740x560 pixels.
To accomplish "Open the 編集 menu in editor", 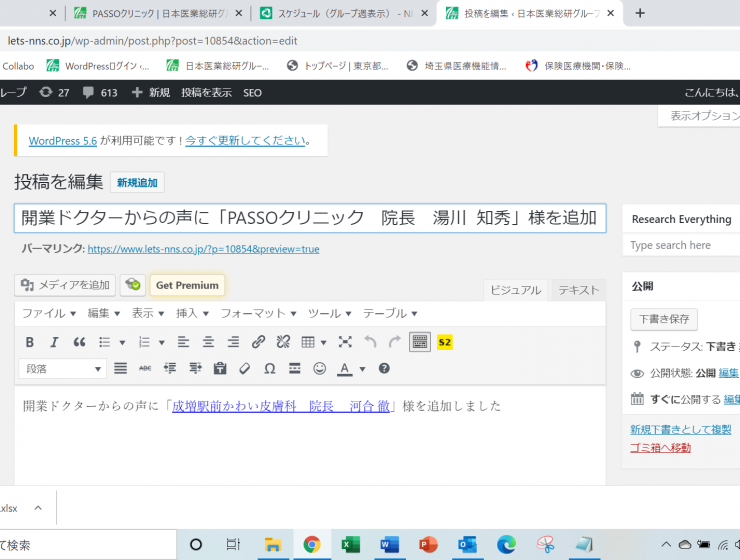I will [103, 313].
